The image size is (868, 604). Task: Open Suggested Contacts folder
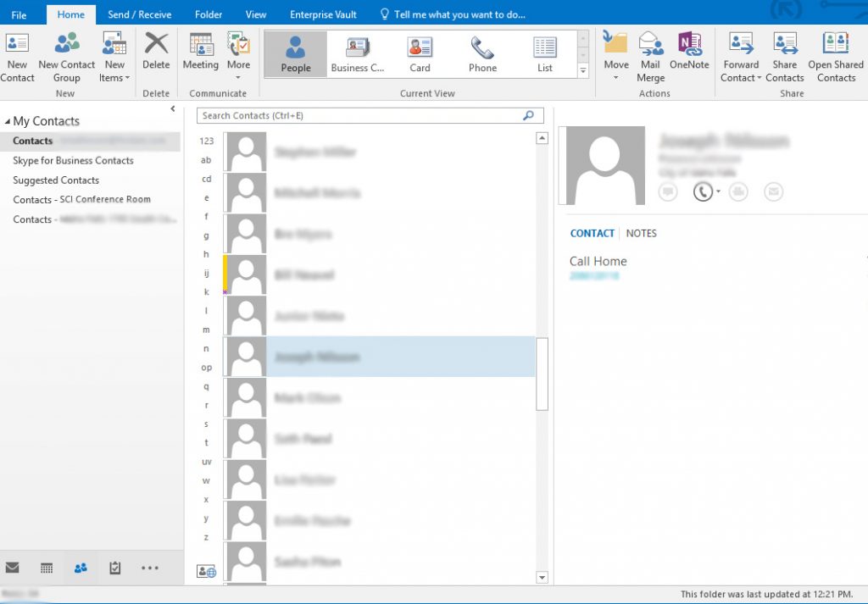coord(56,180)
